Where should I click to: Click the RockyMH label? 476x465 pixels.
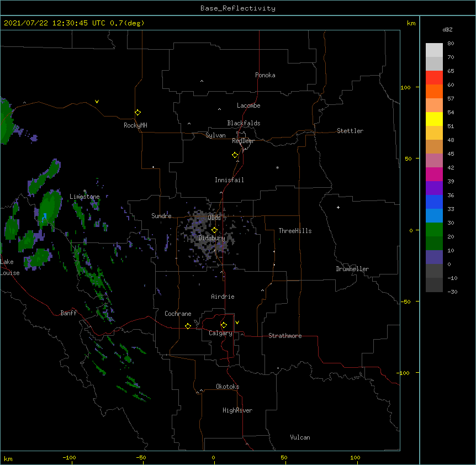[x=135, y=125]
